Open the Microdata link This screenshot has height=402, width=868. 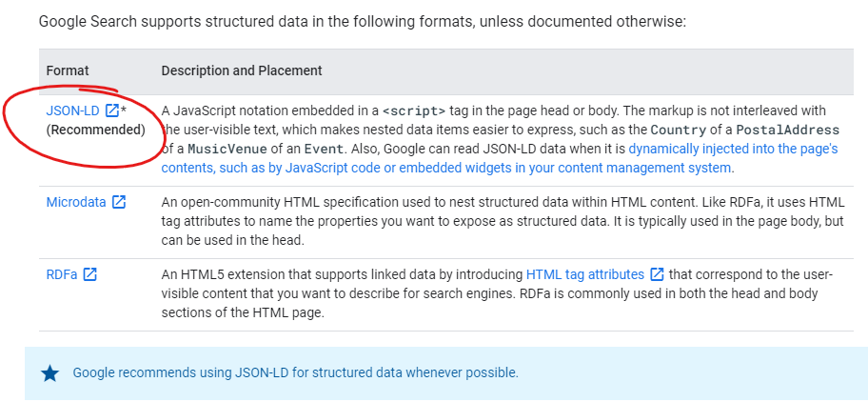pyautogui.click(x=76, y=202)
